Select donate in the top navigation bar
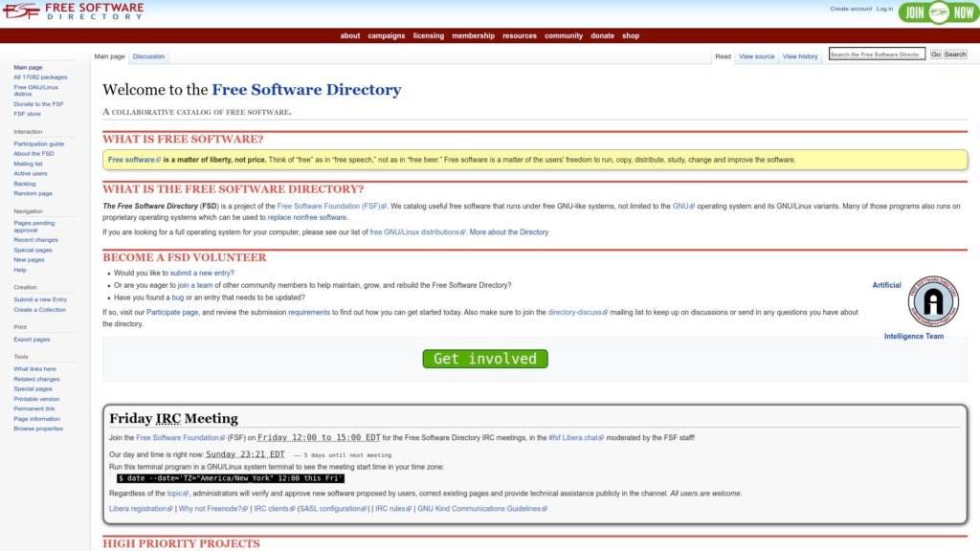This screenshot has width=980, height=551. tap(603, 35)
